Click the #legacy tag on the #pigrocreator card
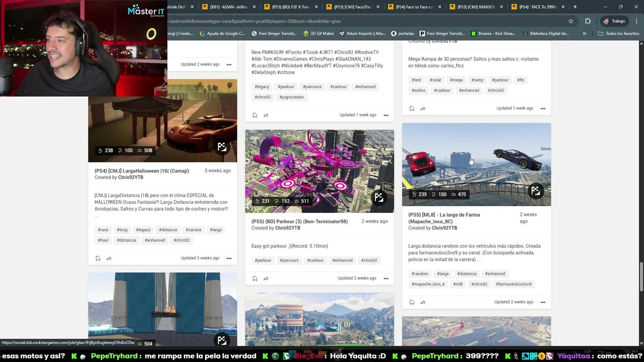The image size is (644, 362). pos(262,86)
